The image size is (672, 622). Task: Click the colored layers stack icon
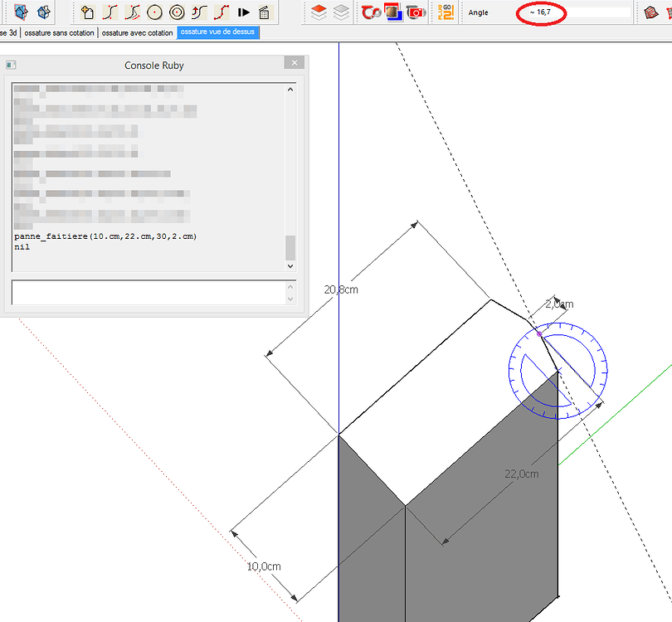318,12
